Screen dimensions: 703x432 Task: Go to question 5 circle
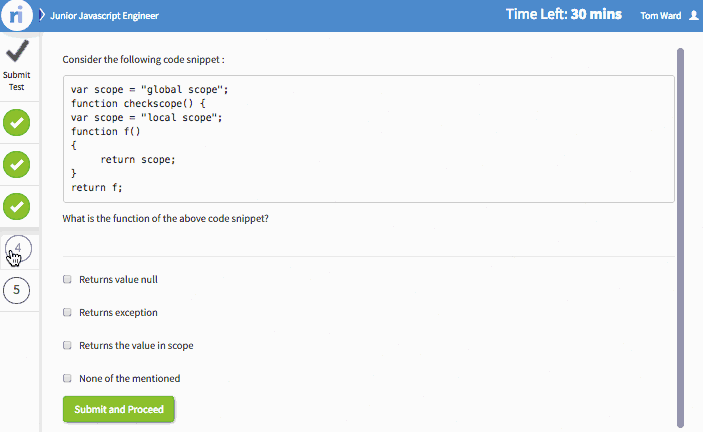(x=17, y=290)
